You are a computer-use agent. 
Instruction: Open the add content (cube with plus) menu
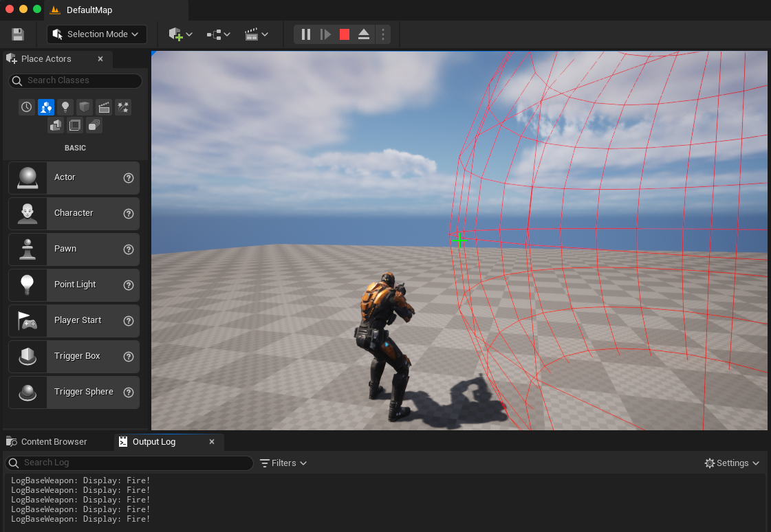[x=180, y=34]
